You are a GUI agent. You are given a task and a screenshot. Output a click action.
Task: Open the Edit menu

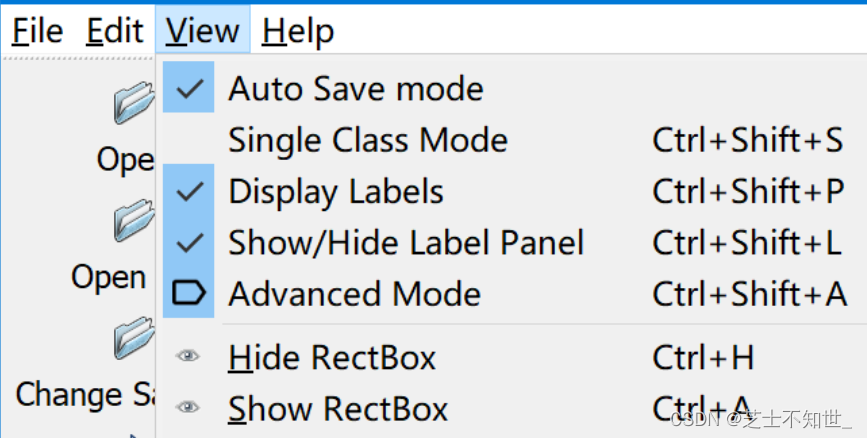(115, 30)
